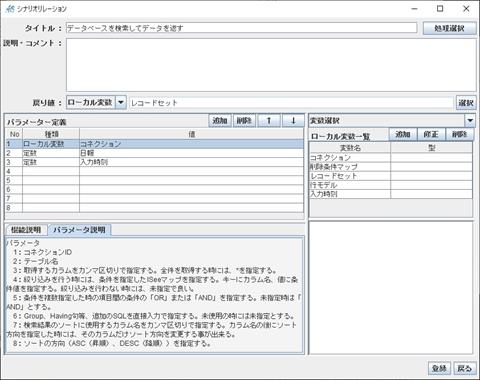
Task: Move parameter up with ↑ arrow button
Action: tap(269, 120)
